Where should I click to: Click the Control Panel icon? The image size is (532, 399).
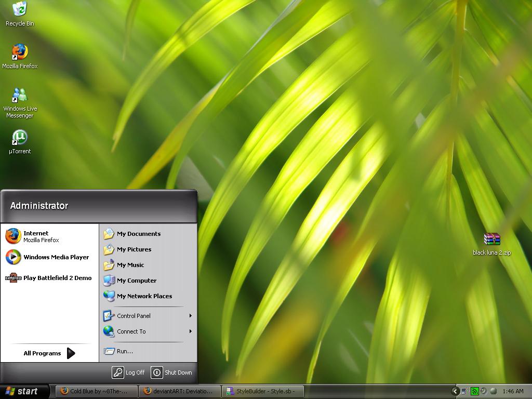[109, 315]
